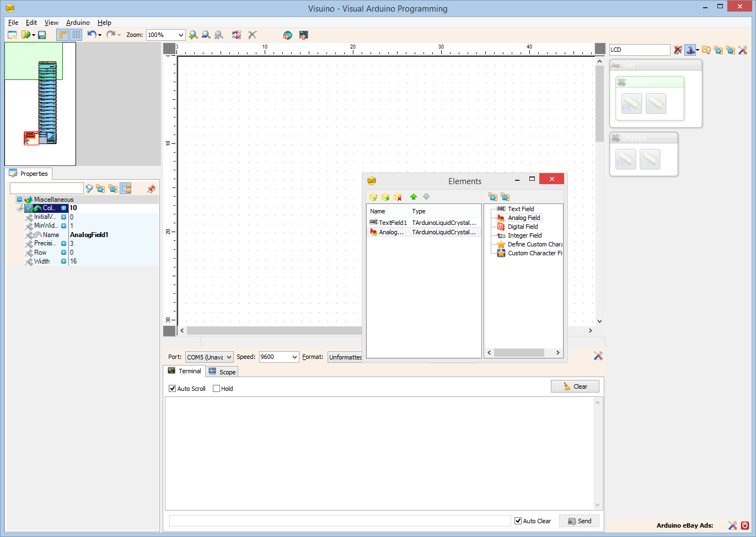Viewport: 756px width, 537px height.
Task: Click expand all icon in Elements window
Action: [x=493, y=197]
